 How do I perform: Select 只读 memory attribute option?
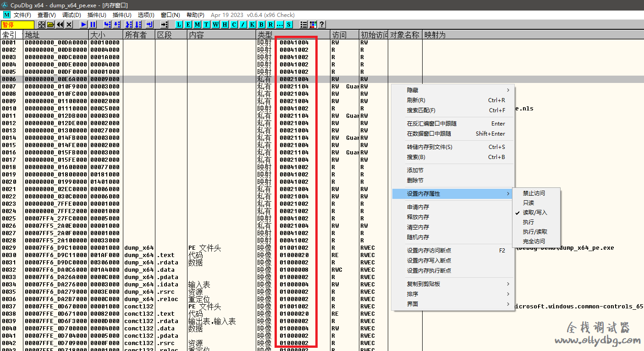pyautogui.click(x=536, y=203)
